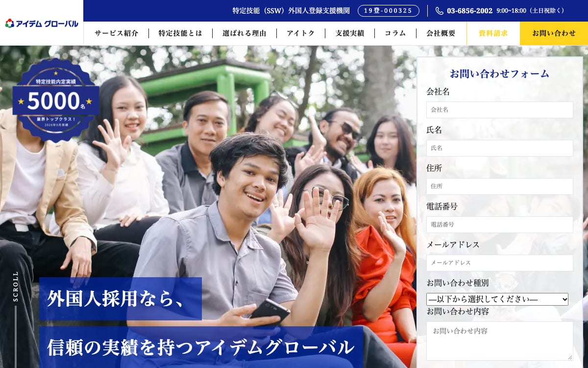Click the 9:00~18:00（土日祝除く）hours text
Screen dimensions: 588x368
tap(531, 11)
